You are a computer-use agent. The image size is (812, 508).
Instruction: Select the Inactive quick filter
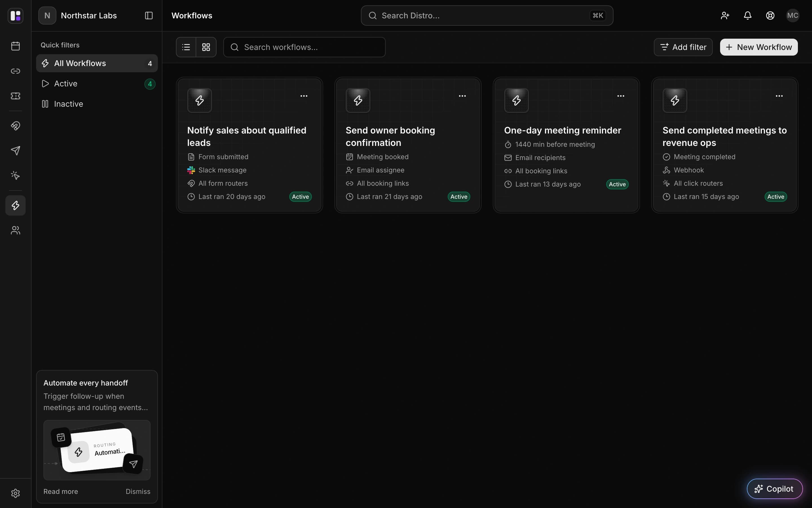coord(97,104)
